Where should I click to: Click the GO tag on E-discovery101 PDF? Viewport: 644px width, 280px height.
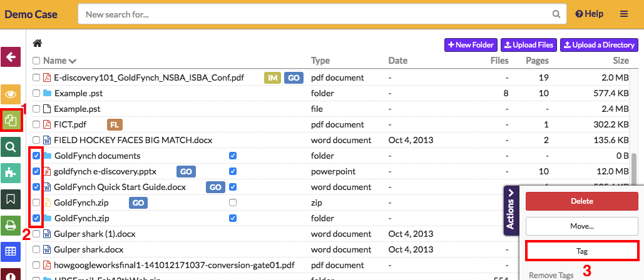point(294,78)
